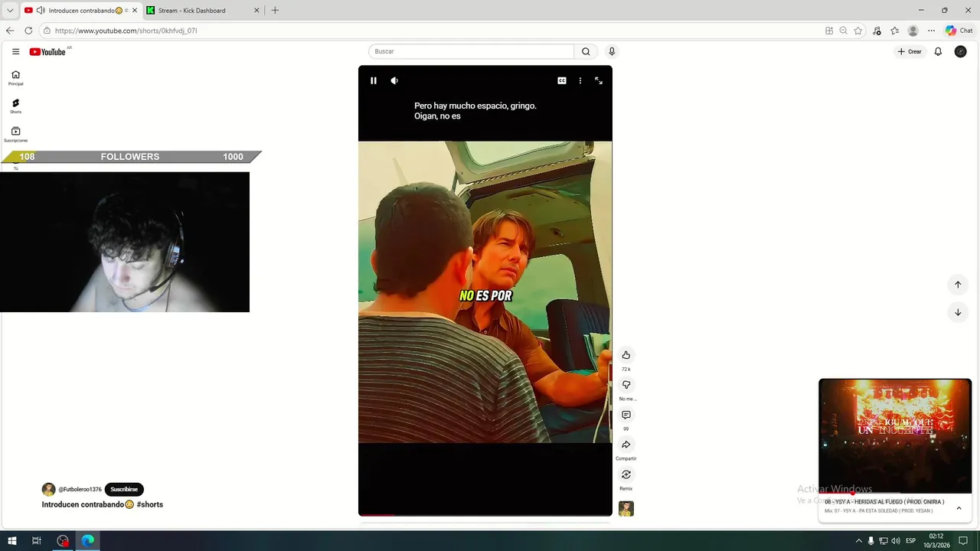Open Edge settings and more menu
This screenshot has height=551, width=980.
931,31
